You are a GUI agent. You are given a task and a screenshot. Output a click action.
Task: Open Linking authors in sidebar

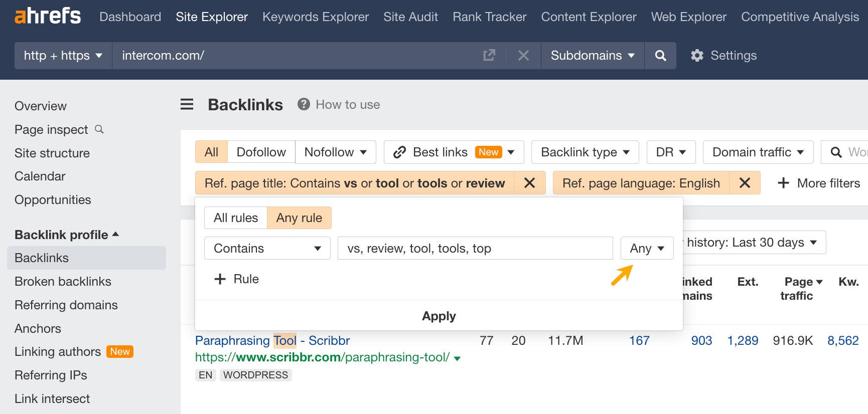pos(58,351)
